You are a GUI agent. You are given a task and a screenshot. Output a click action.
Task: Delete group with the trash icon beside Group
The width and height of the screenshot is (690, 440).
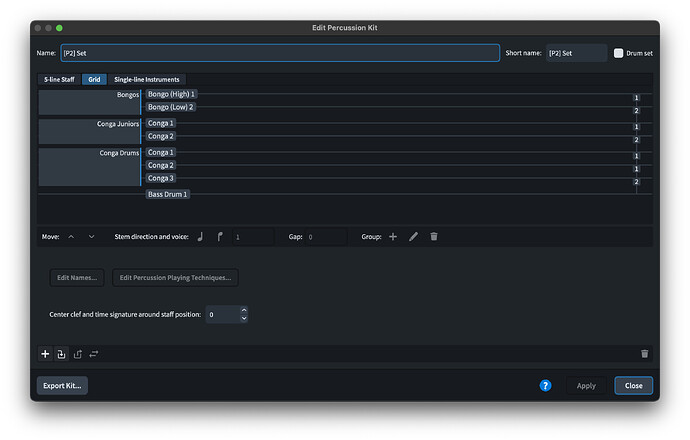[434, 237]
